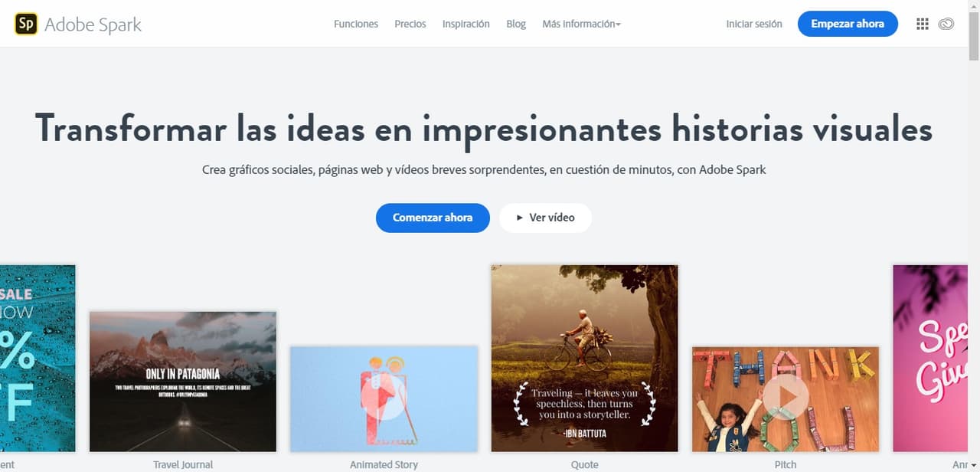This screenshot has height=472, width=980.
Task: Open the Ibn Battuta quote thumbnail
Action: click(x=585, y=359)
